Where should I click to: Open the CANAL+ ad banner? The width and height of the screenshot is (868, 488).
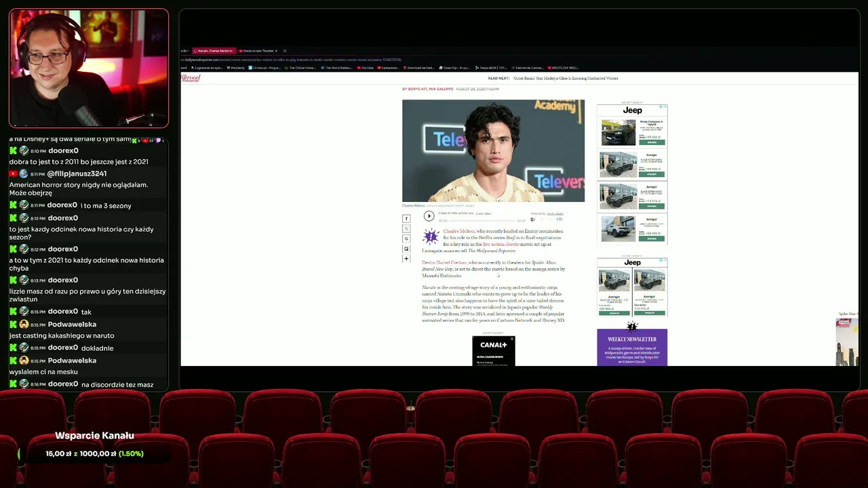494,351
